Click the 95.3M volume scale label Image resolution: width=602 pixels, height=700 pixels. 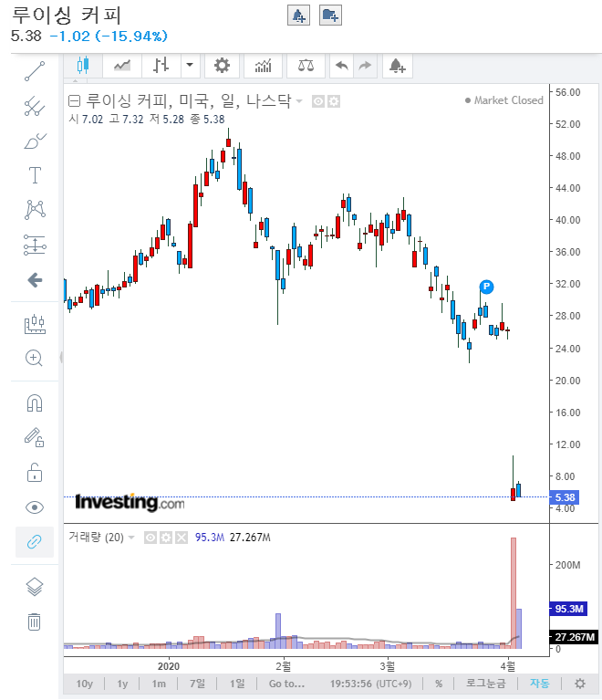pyautogui.click(x=568, y=609)
